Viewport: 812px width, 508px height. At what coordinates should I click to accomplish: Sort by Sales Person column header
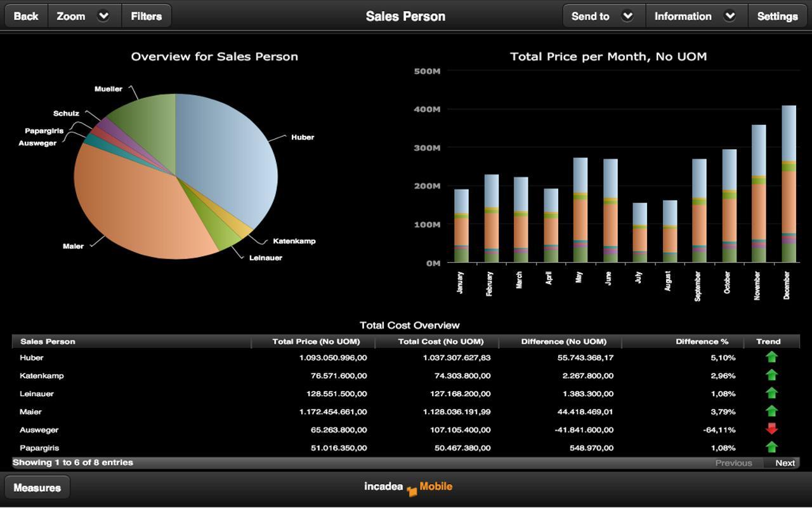coord(131,342)
